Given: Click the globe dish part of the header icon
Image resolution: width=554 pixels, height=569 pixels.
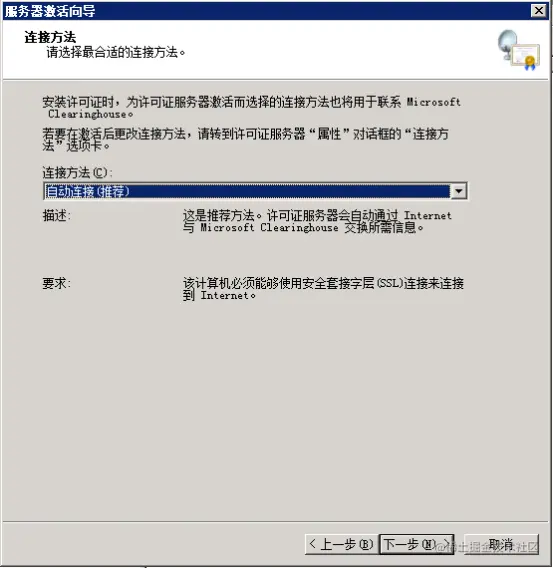Looking at the screenshot, I should [x=507, y=42].
